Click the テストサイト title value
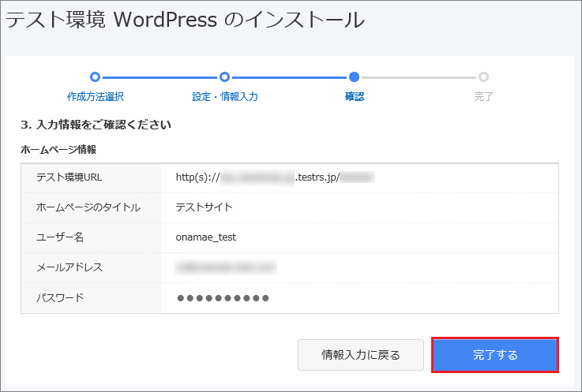 coord(205,207)
